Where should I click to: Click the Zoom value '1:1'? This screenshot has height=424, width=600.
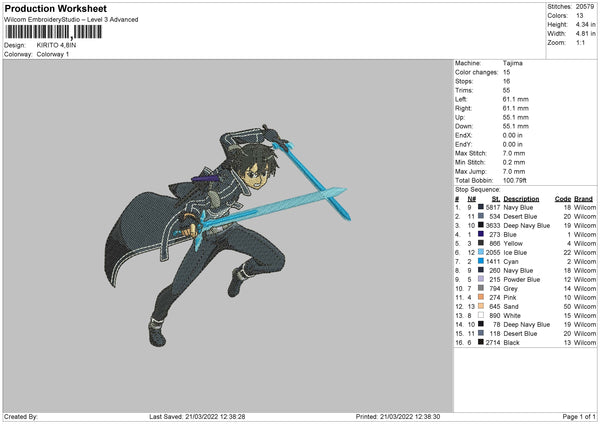580,42
